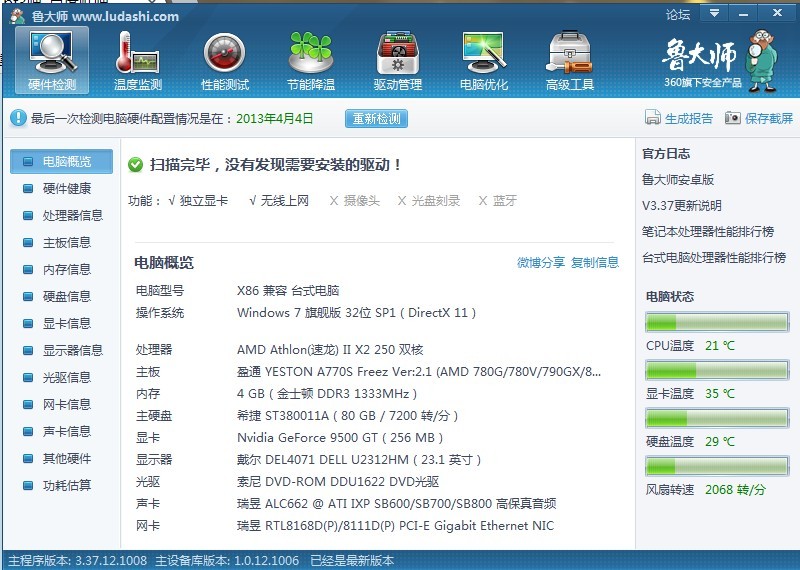This screenshot has width=800, height=570.
Task: Open 性能测试 gauge icon
Action: click(x=224, y=60)
